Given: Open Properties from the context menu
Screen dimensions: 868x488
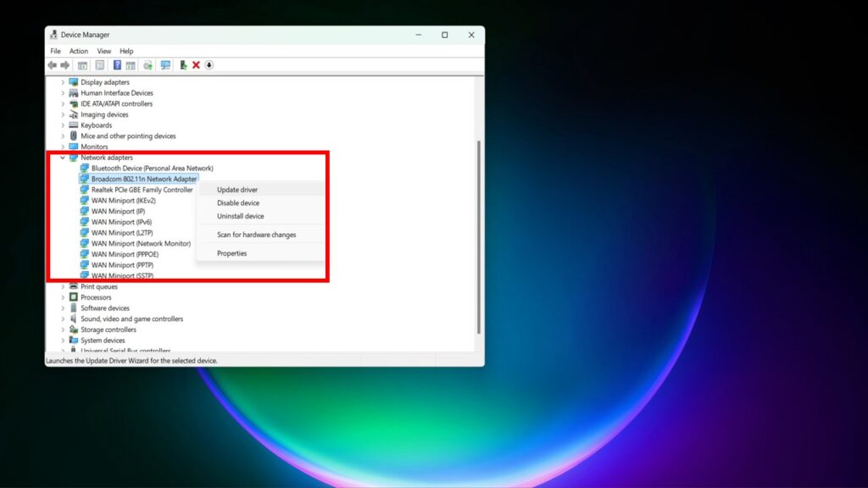Looking at the screenshot, I should [x=231, y=253].
